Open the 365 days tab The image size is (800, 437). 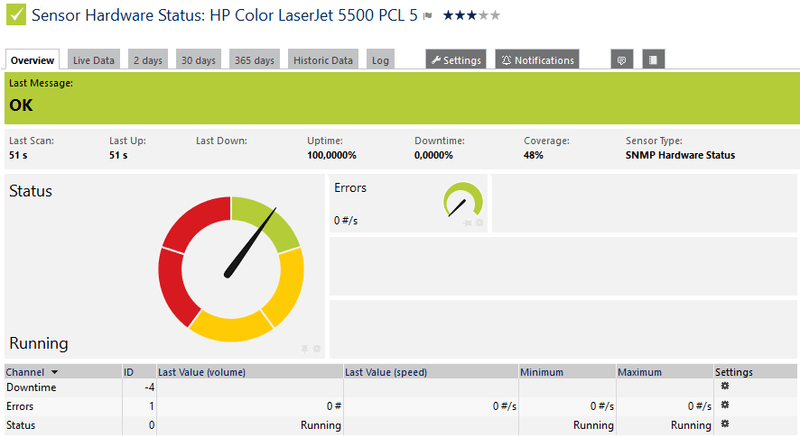pos(255,60)
